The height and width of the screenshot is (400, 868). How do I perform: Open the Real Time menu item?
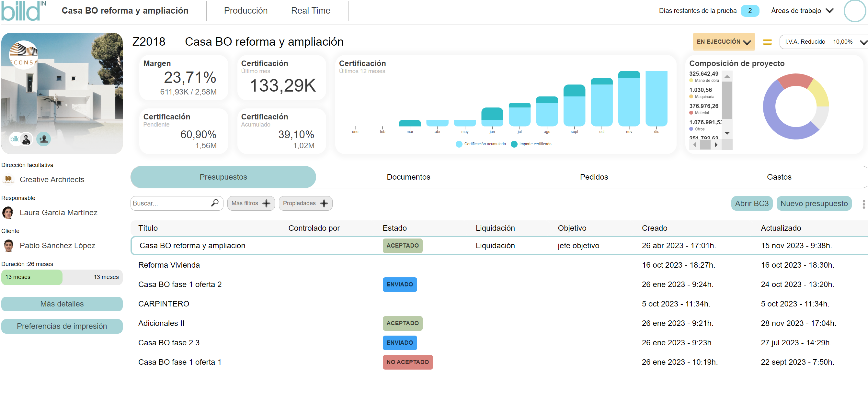[x=310, y=11]
